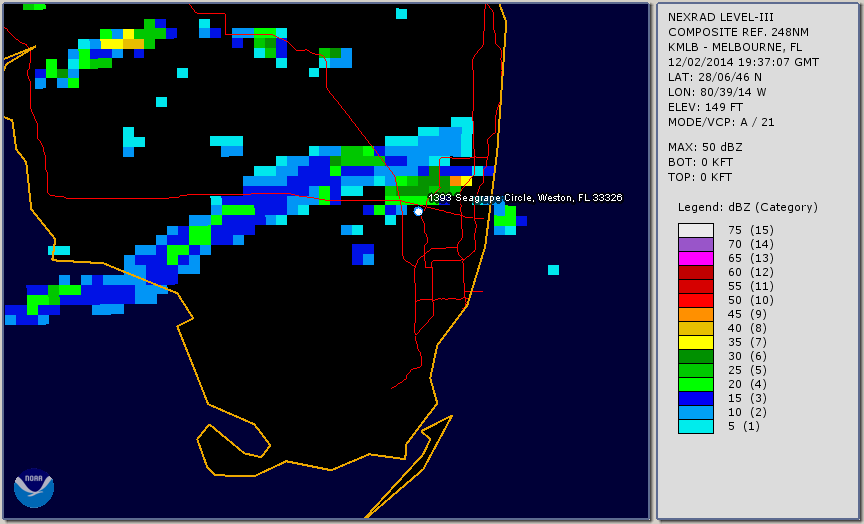This screenshot has width=864, height=524.
Task: Click the COMPOSITE REF. 248NM product line
Action: [738, 33]
